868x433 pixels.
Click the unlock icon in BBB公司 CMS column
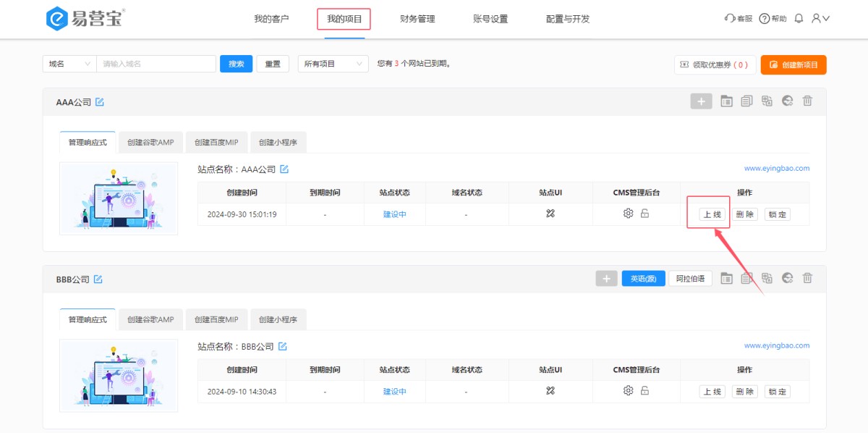coord(644,391)
